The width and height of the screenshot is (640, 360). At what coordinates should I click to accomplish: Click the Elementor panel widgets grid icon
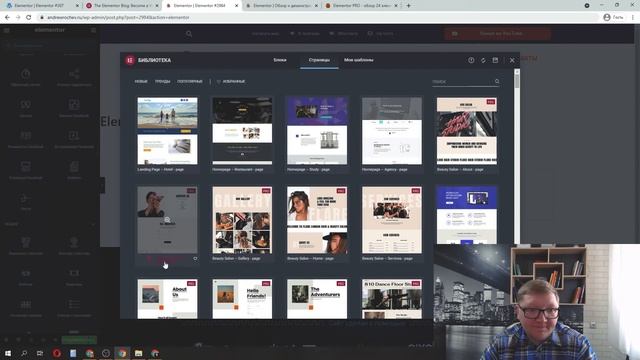pyautogui.click(x=93, y=30)
